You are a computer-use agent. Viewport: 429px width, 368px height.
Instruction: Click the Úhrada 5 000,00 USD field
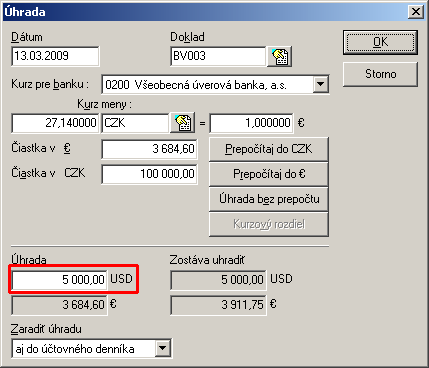(x=59, y=279)
